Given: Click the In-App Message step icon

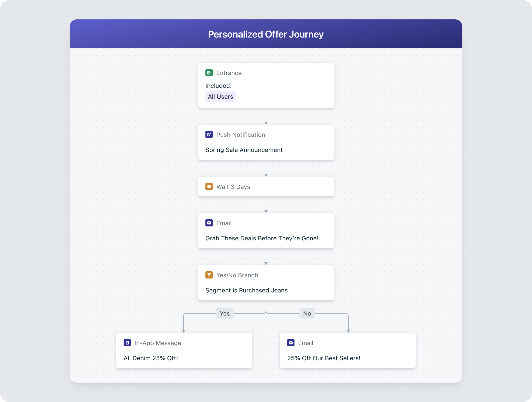Looking at the screenshot, I should point(127,343).
